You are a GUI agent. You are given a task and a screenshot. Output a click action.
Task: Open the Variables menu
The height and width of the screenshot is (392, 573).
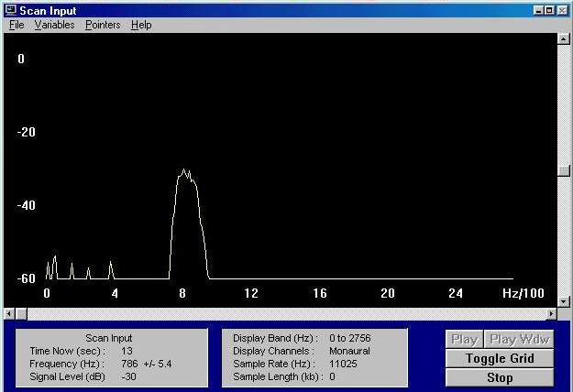(54, 25)
